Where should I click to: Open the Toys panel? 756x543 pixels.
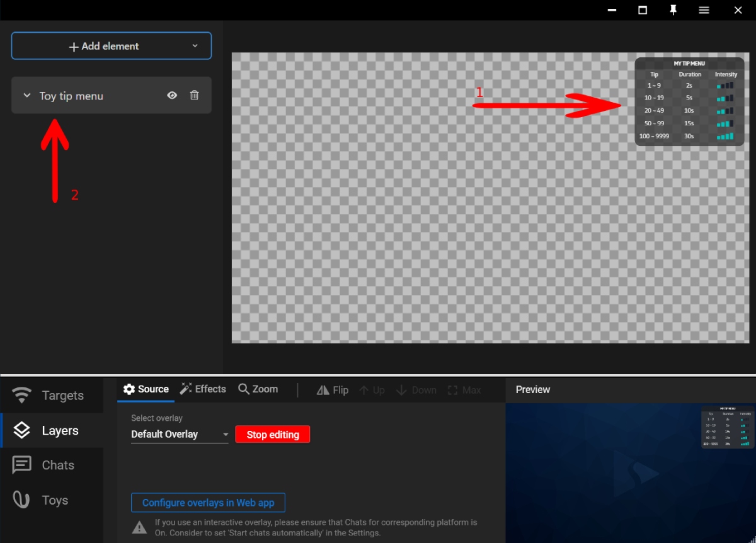tap(52, 500)
